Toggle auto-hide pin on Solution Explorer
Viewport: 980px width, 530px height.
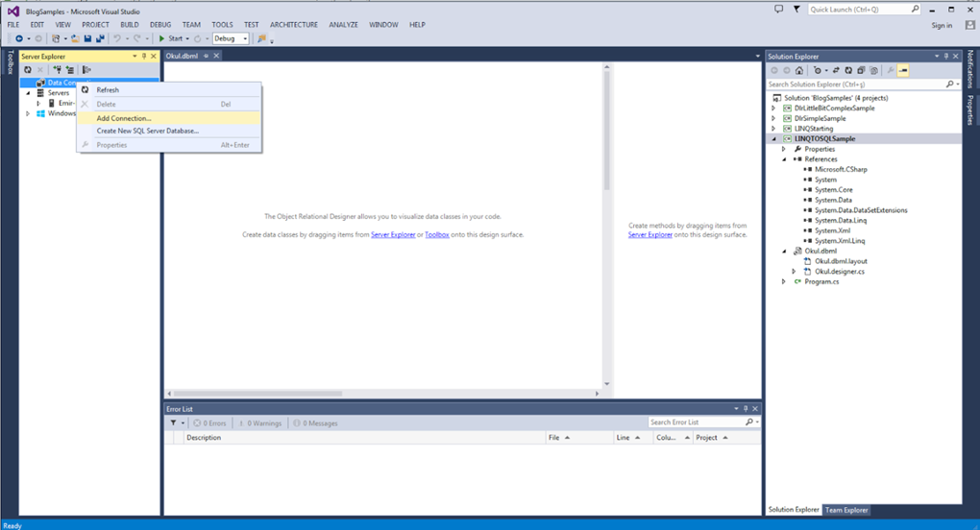(946, 57)
